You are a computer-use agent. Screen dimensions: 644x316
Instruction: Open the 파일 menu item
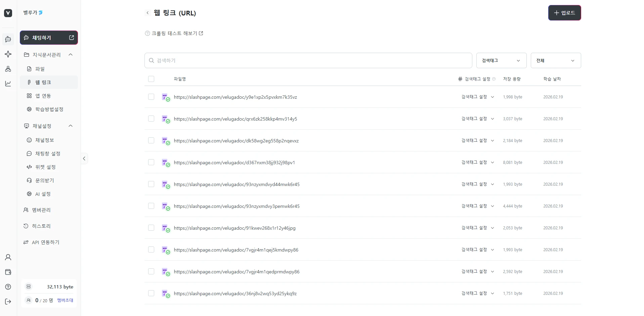40,69
